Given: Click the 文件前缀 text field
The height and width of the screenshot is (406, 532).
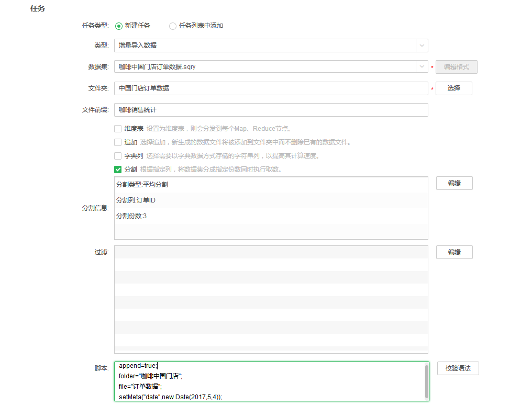Looking at the screenshot, I should coord(271,110).
